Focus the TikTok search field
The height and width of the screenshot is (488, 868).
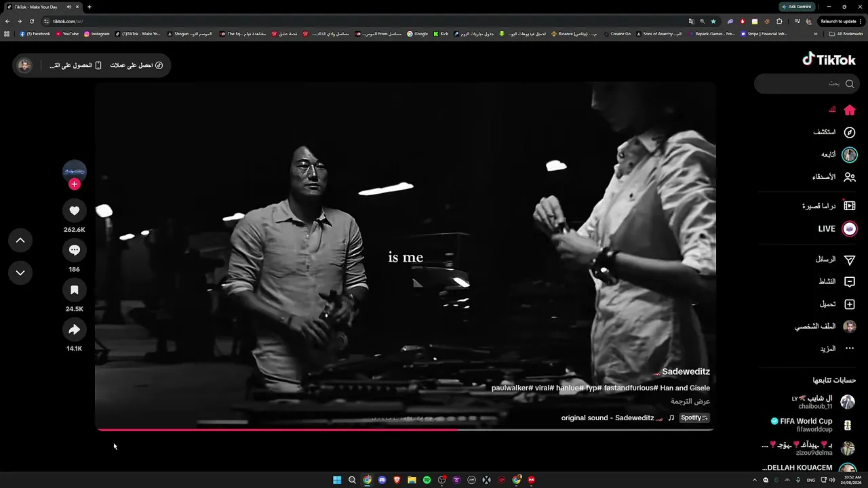pyautogui.click(x=806, y=83)
